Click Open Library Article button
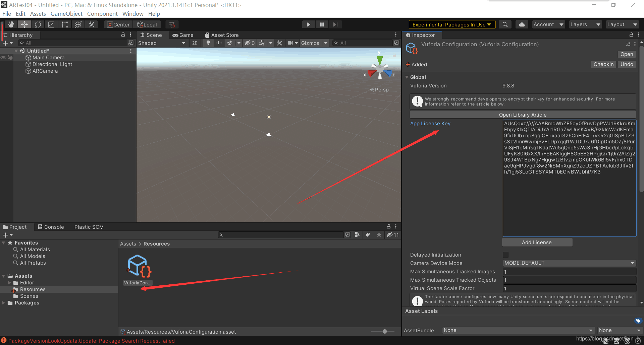The width and height of the screenshot is (644, 345). point(523,115)
